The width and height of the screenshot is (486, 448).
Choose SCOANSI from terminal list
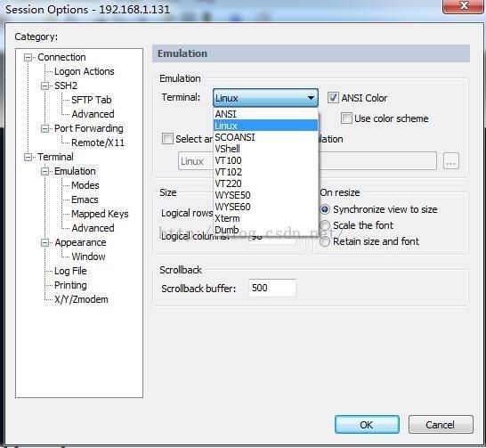[265, 137]
